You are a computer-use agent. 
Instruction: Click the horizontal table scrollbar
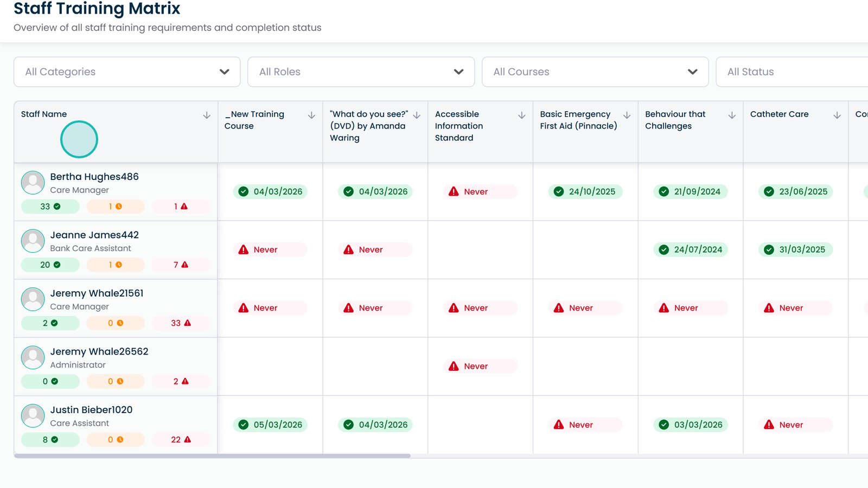[212, 456]
